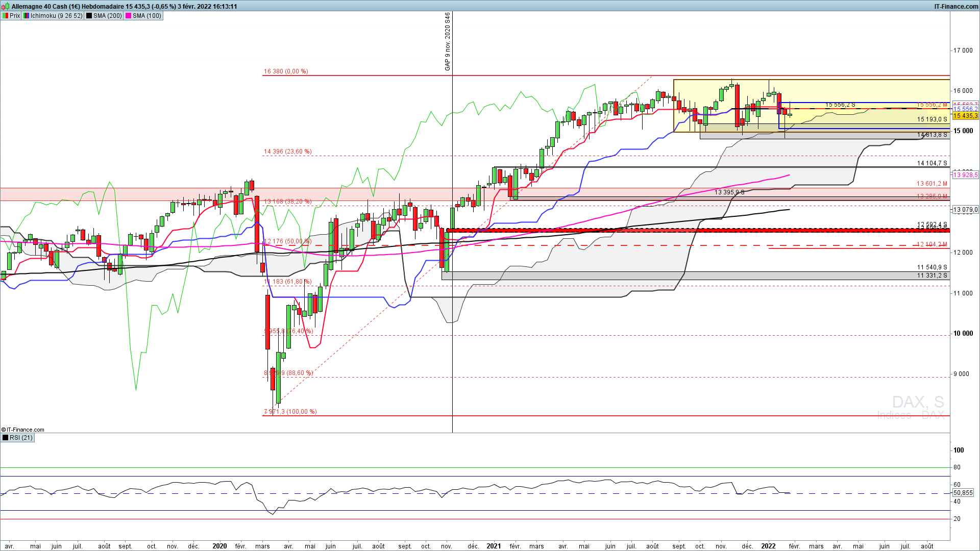Select the magenta SMA value tag 13 928,5
Screen dimensions: 980x551
pos(965,175)
